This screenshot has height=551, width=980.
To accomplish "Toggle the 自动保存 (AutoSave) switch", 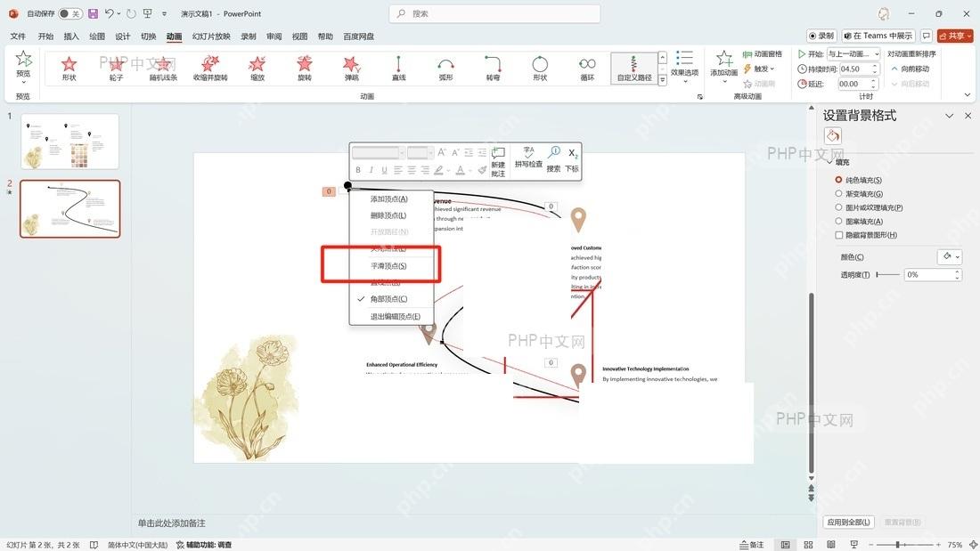I will click(x=70, y=13).
